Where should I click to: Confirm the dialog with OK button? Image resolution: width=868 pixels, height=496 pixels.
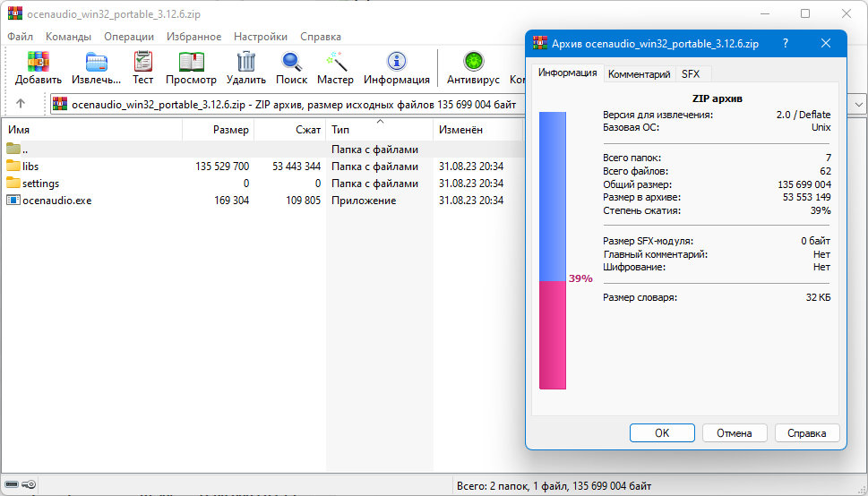click(662, 433)
